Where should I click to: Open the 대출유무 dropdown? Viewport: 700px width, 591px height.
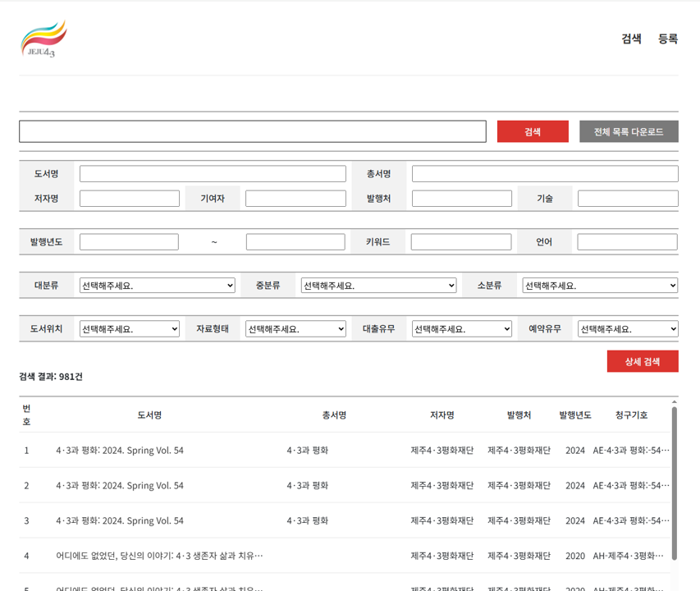click(462, 329)
